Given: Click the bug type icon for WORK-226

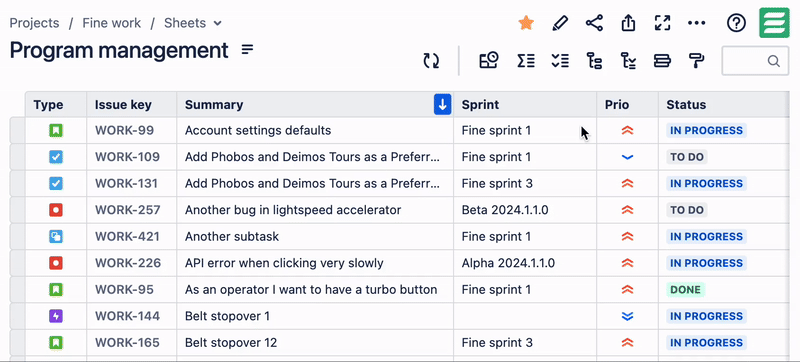Looking at the screenshot, I should pyautogui.click(x=56, y=263).
